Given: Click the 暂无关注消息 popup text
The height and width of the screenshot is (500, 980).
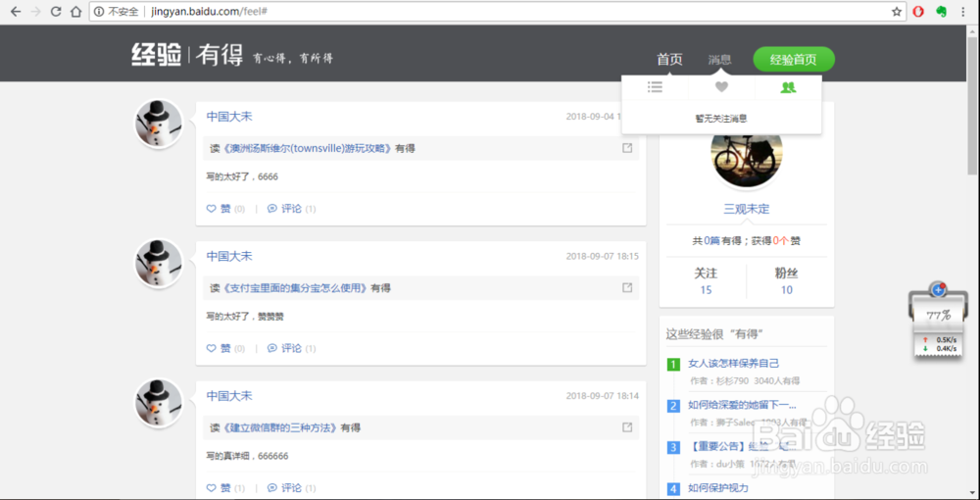Looking at the screenshot, I should pyautogui.click(x=721, y=118).
